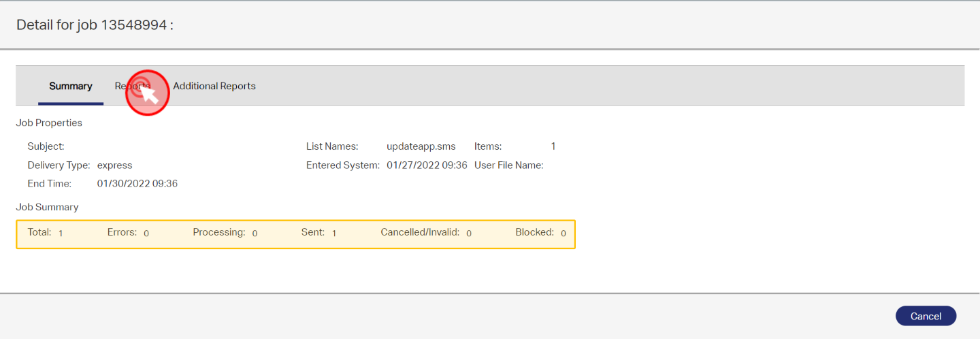Screen dimensions: 980x339
Task: Click the Cancelled/Invalid count
Action: pyautogui.click(x=469, y=233)
